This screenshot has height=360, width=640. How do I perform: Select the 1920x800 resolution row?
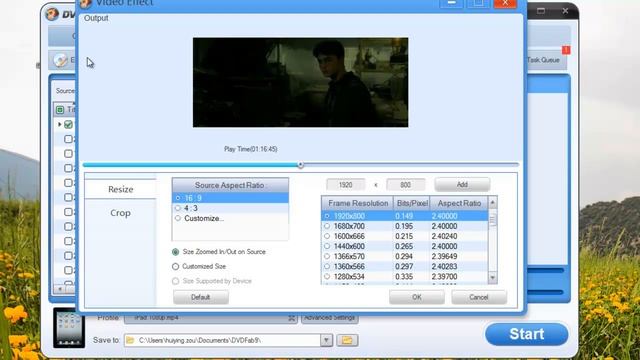(404, 216)
